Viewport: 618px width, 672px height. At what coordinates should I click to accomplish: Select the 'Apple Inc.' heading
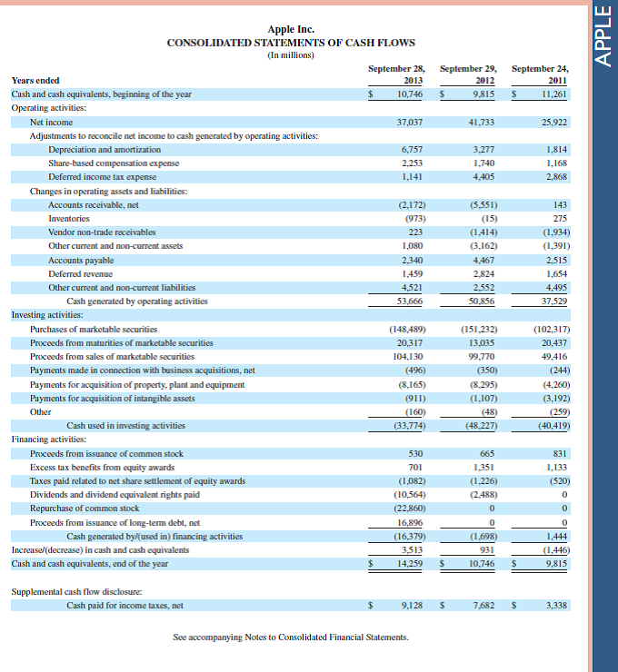click(291, 29)
